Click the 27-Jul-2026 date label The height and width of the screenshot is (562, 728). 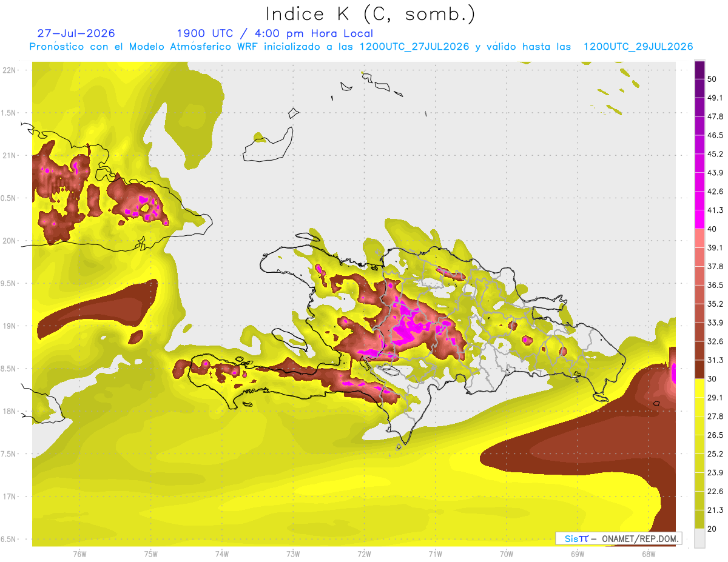tap(76, 33)
